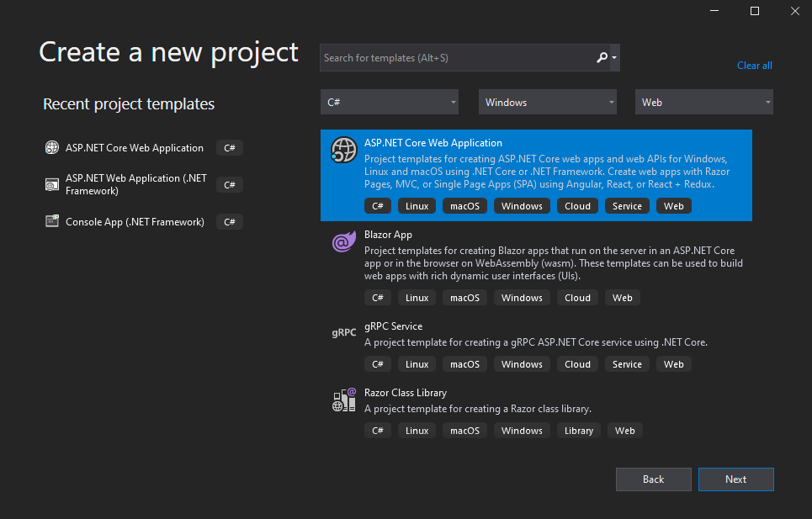Image resolution: width=812 pixels, height=519 pixels.
Task: Click the Linux tag on Razor Class Library
Action: click(417, 431)
